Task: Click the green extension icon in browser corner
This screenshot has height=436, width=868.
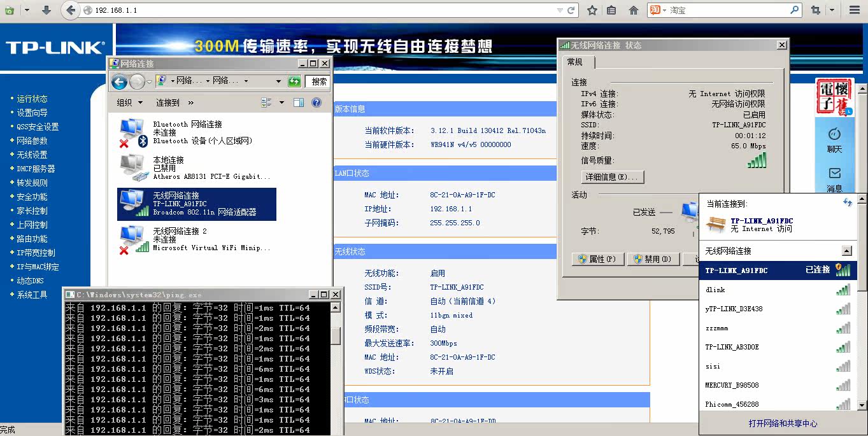Action: (x=9, y=10)
